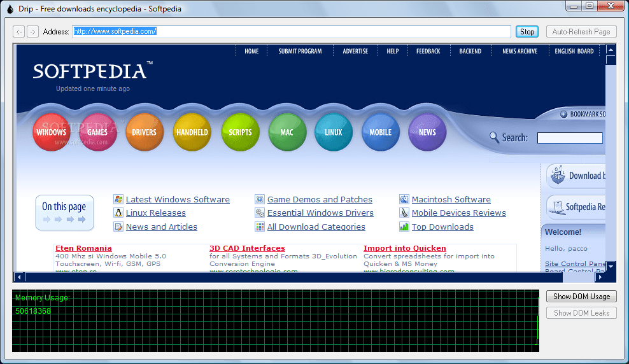Follow the Macintosh Software link
Viewport: 629px width, 364px height.
451,199
